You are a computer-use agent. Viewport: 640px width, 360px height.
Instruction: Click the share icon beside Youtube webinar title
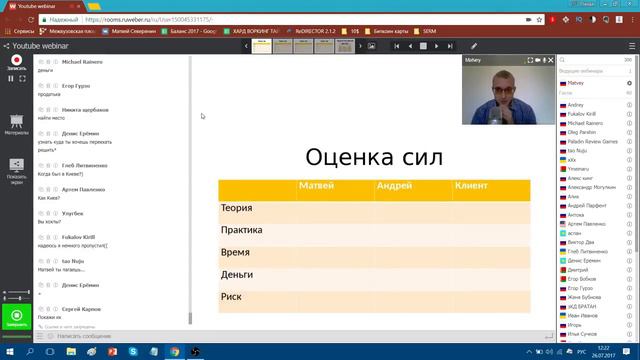click(6, 46)
